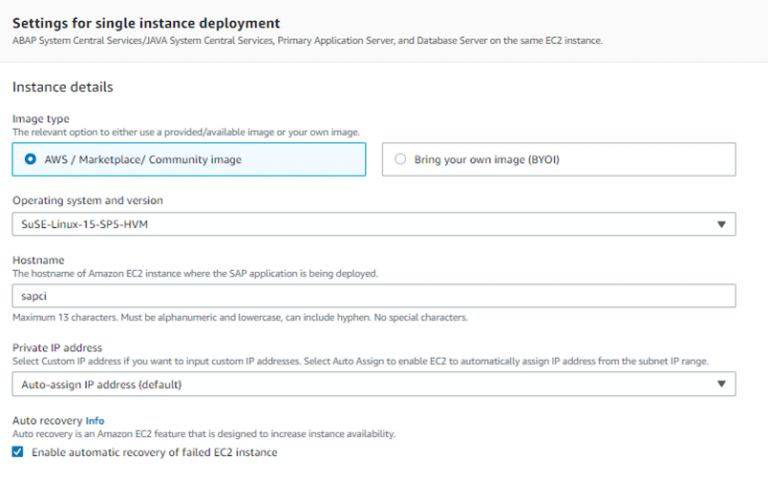Click the 'Hostname' field label
This screenshot has width=768, height=480.
coord(38,260)
